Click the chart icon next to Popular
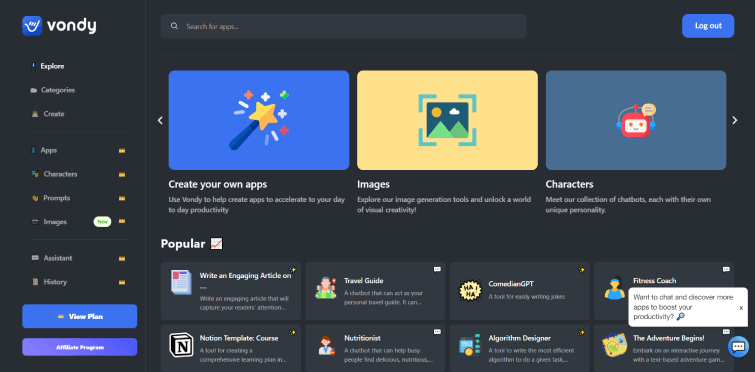This screenshot has width=755, height=372. click(217, 244)
